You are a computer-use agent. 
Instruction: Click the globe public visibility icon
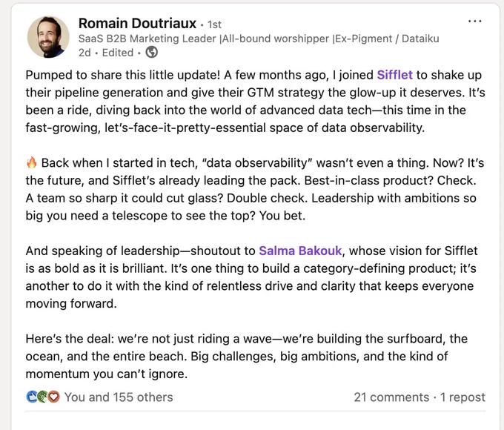pos(152,52)
